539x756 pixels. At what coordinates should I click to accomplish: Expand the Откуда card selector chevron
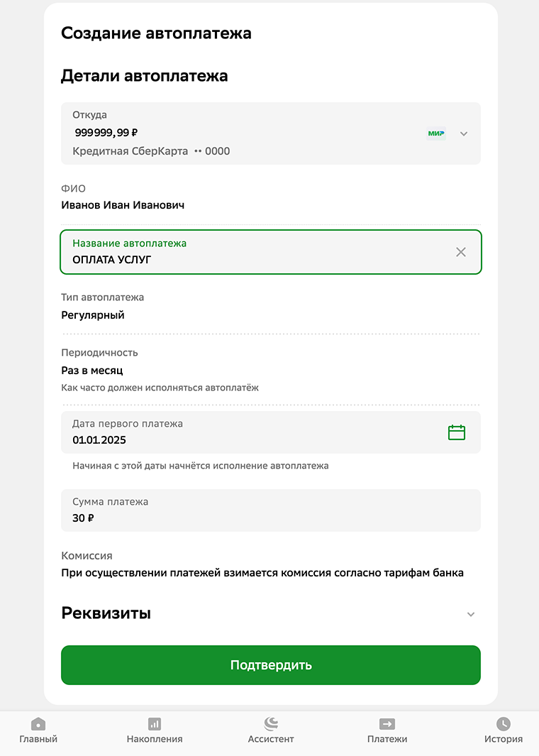[463, 134]
